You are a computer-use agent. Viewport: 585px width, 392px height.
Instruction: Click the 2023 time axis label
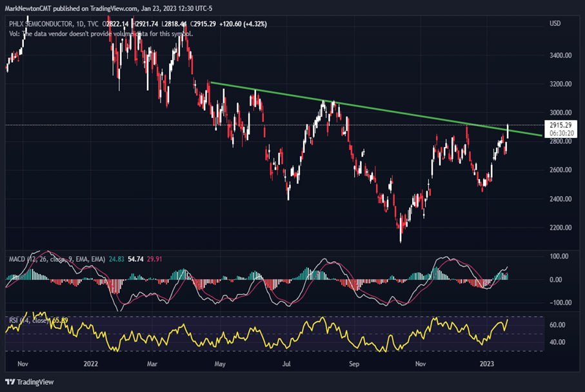(487, 364)
